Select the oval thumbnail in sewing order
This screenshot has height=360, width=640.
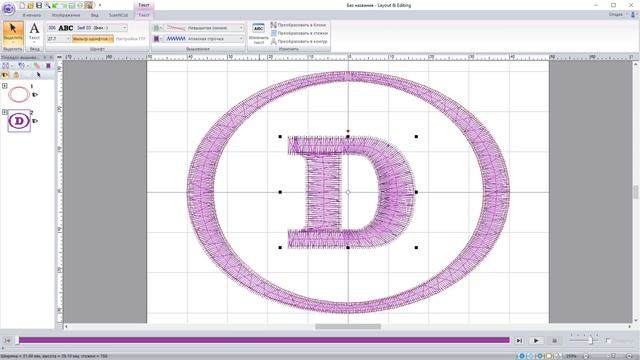click(x=19, y=95)
